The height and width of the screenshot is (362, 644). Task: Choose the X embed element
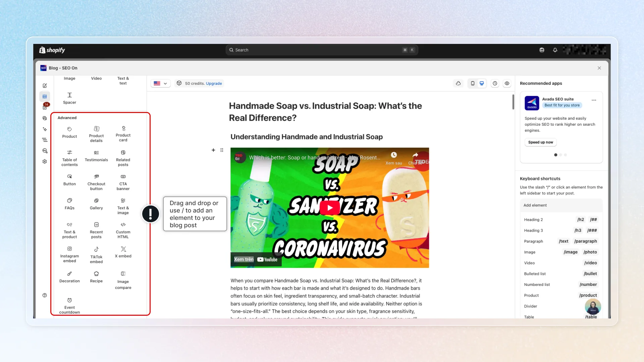(123, 252)
